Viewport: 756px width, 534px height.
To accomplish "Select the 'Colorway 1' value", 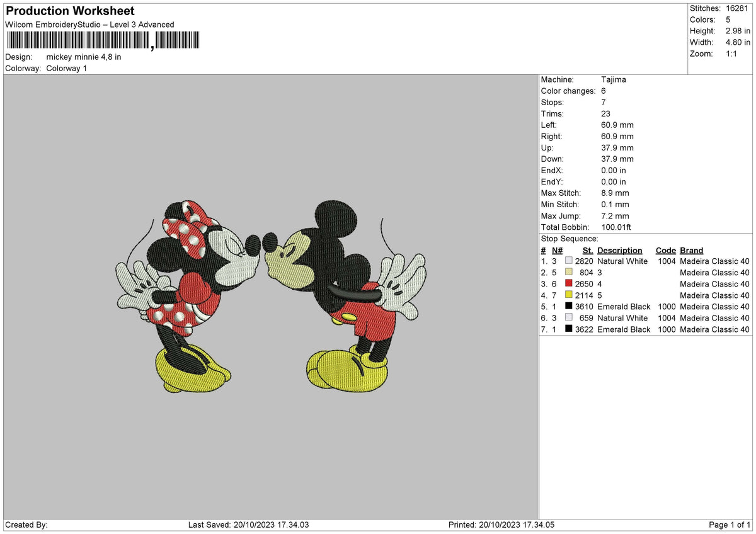I will (x=67, y=68).
